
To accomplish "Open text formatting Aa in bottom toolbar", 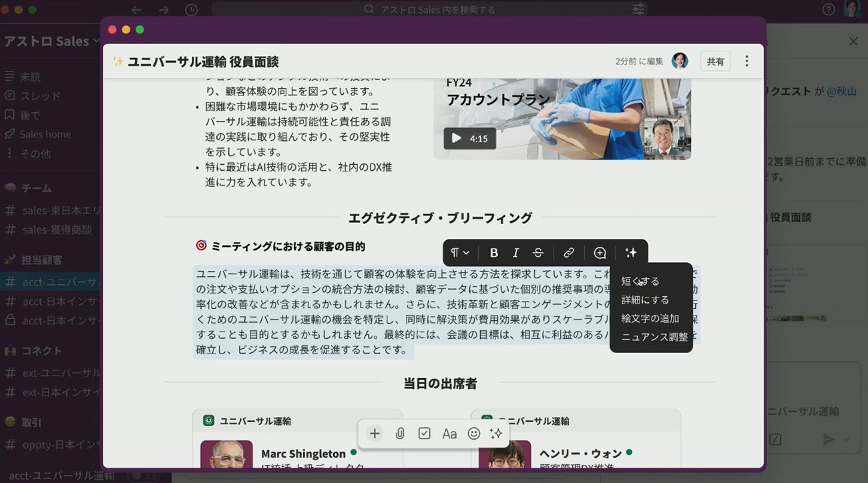I will [449, 434].
